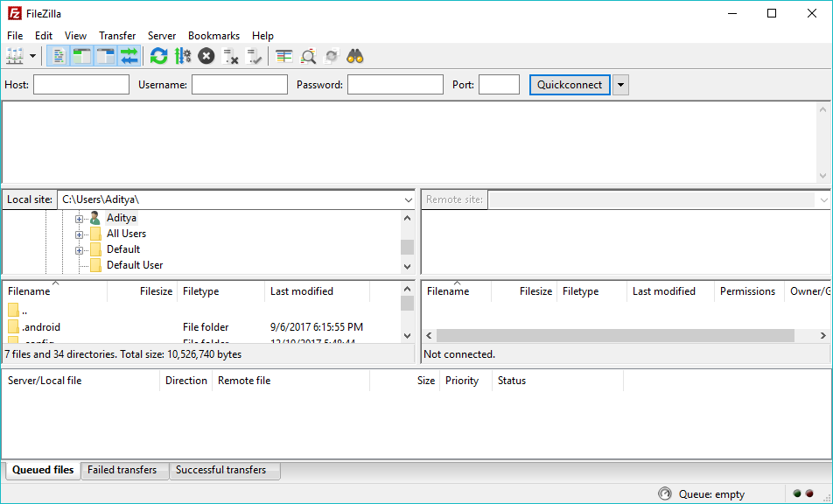This screenshot has height=504, width=833.
Task: Expand the All Users tree folder
Action: (79, 234)
